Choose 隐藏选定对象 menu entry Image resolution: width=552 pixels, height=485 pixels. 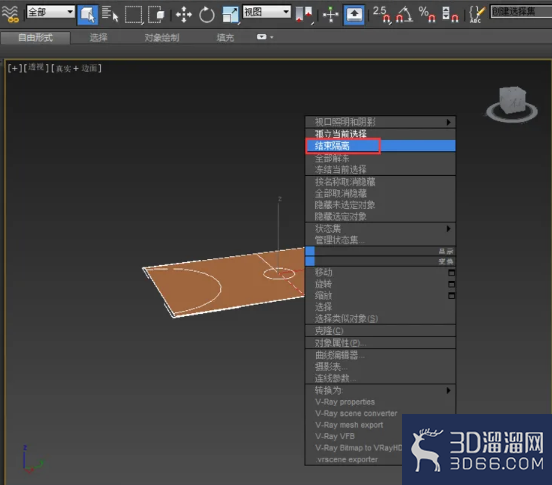380,216
